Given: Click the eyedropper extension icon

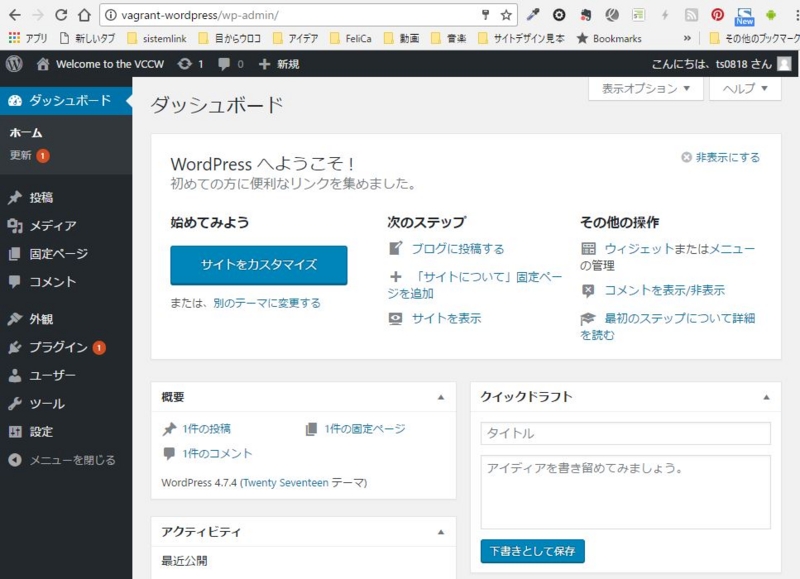Looking at the screenshot, I should pos(533,15).
